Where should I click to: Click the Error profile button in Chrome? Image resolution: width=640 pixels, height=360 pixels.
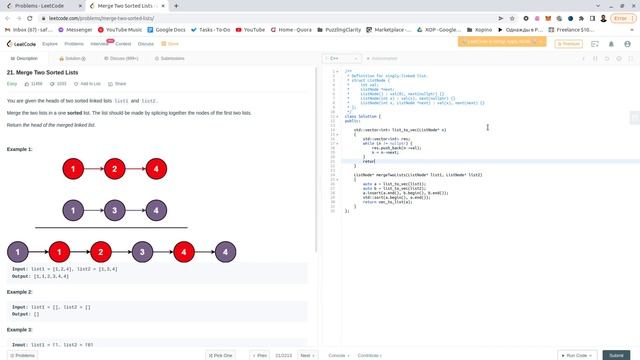point(623,18)
